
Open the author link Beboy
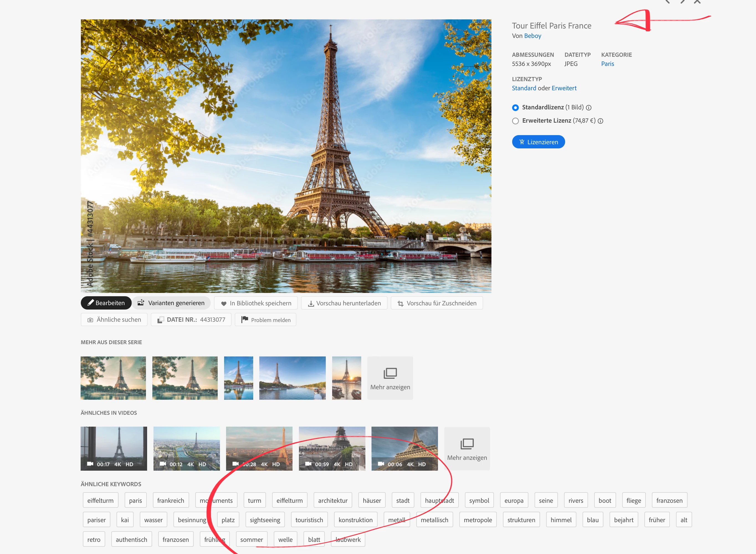coord(532,36)
